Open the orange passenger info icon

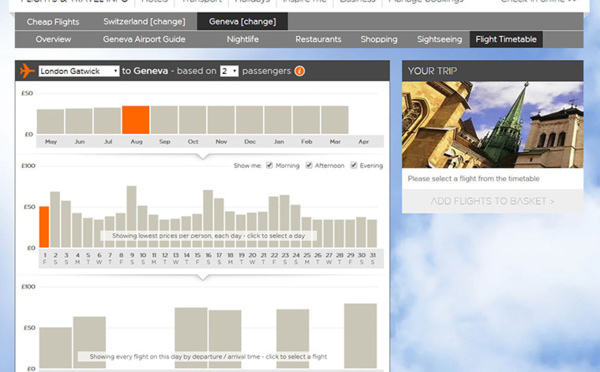[x=300, y=71]
